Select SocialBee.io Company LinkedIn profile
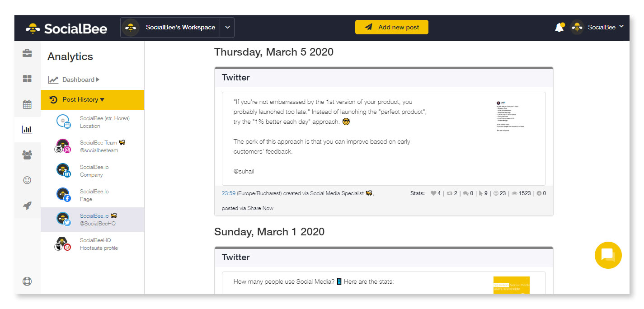The width and height of the screenshot is (644, 309). [x=93, y=171]
